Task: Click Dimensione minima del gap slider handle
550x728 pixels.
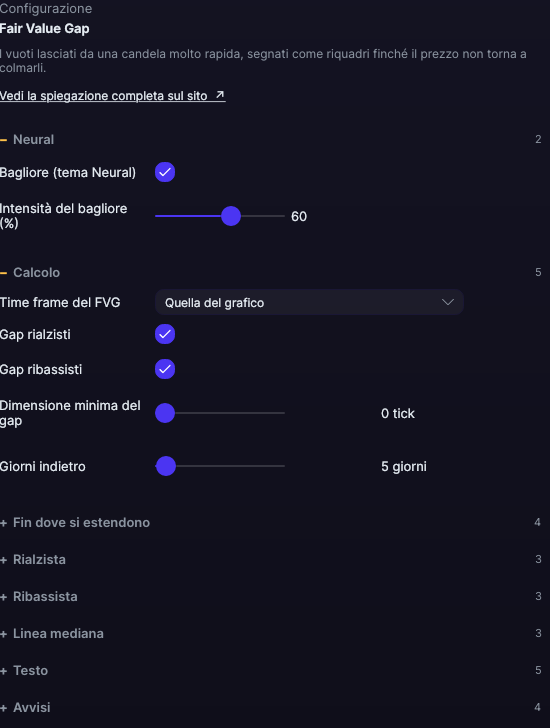Action: [x=165, y=413]
